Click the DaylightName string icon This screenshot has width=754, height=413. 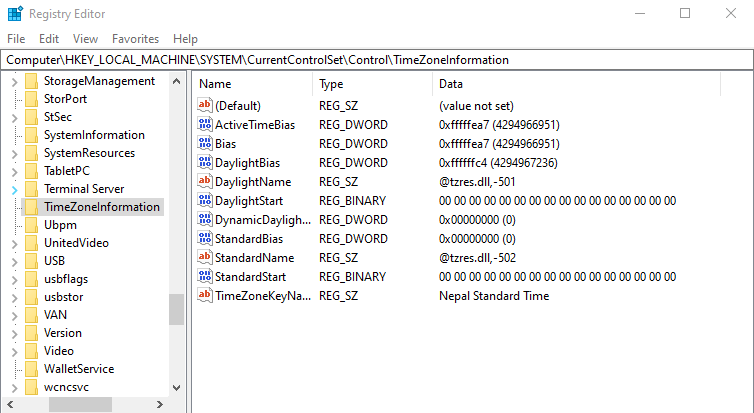point(204,181)
